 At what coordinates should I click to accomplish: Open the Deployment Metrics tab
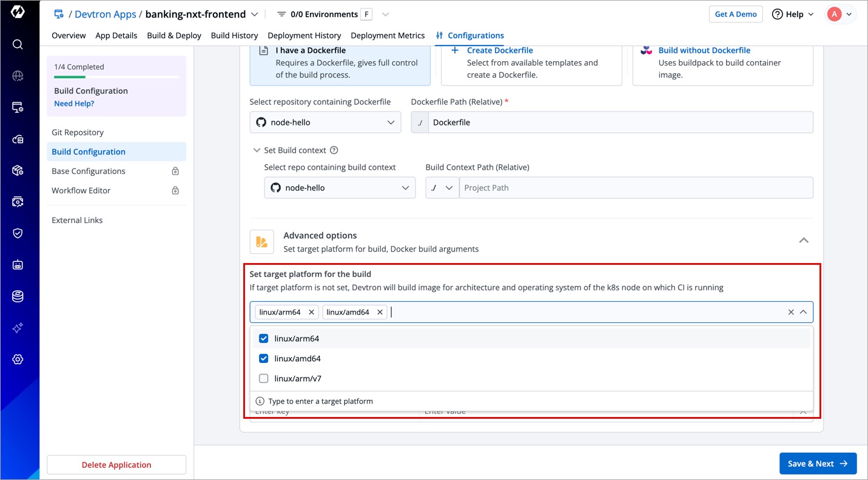388,36
